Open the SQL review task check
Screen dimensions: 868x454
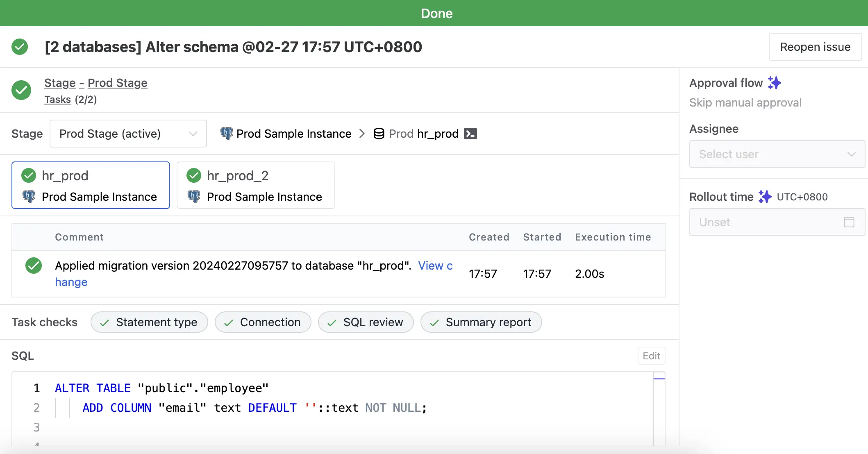point(366,322)
